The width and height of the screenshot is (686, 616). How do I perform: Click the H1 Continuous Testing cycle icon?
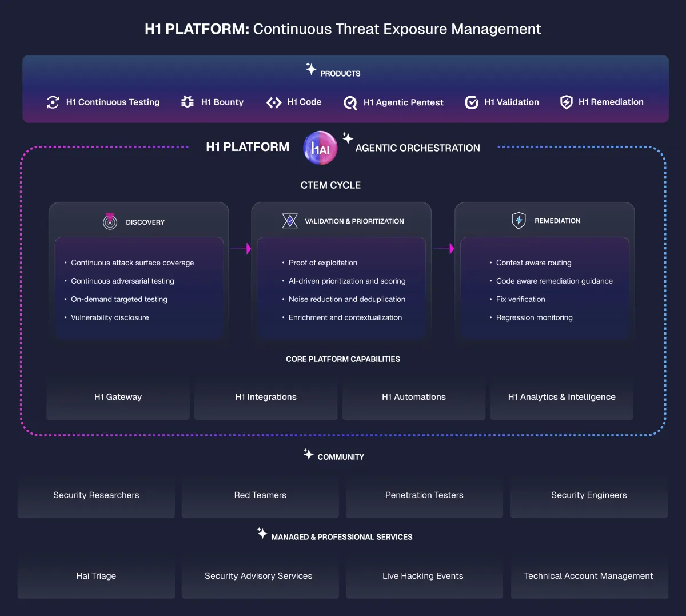[x=53, y=102]
